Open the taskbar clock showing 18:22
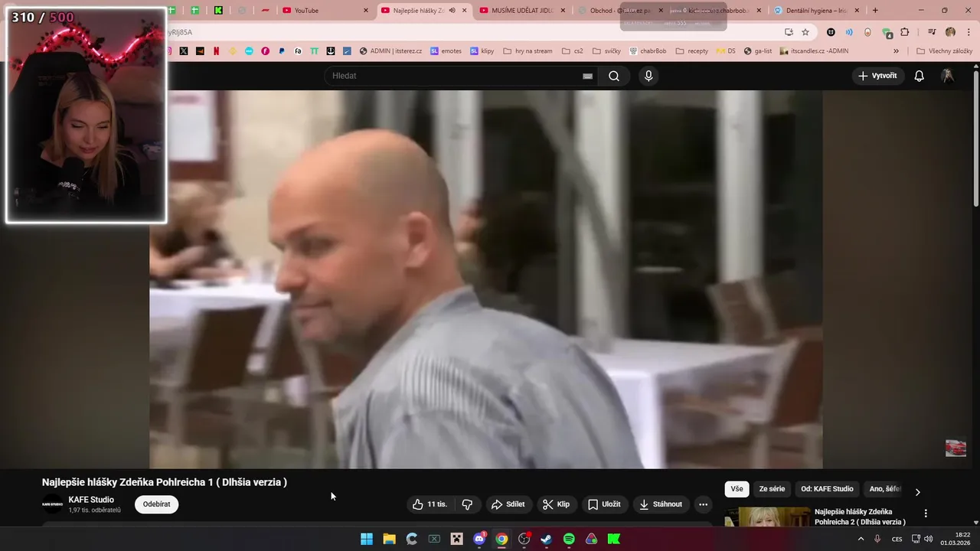980x551 pixels. click(x=955, y=539)
